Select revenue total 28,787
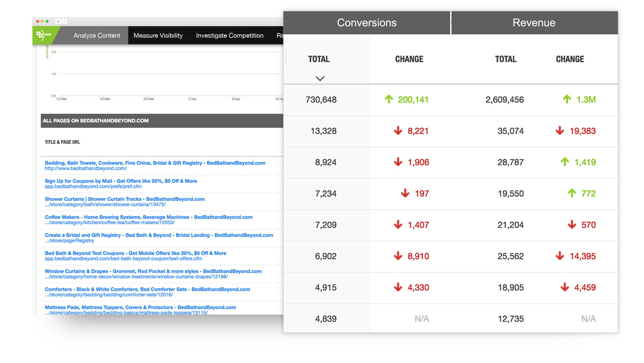Screen dimensions: 644x363 [511, 162]
